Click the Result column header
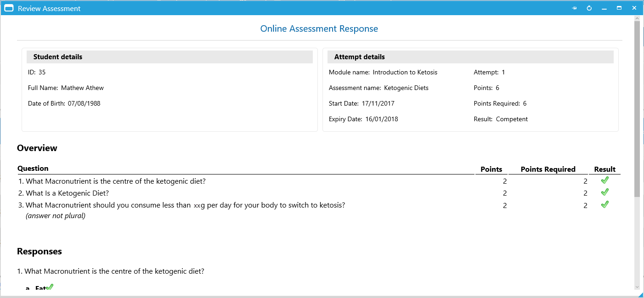Image resolution: width=644 pixels, height=298 pixels. pyautogui.click(x=604, y=169)
